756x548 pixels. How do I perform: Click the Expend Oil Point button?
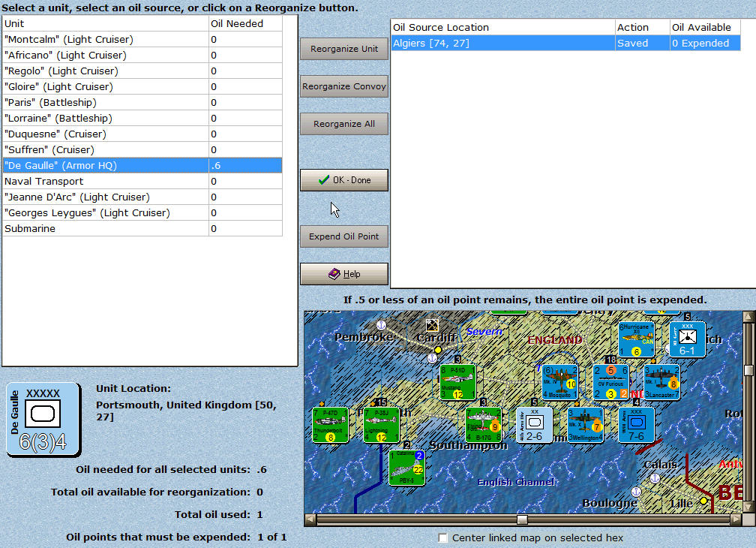coord(344,236)
